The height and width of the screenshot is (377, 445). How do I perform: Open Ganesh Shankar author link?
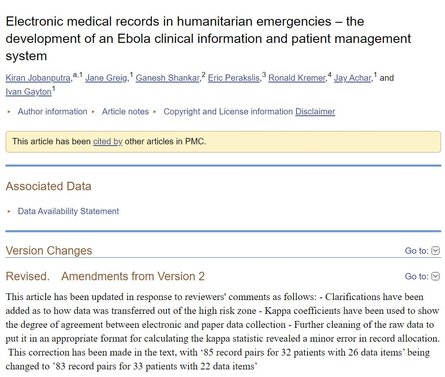pyautogui.click(x=168, y=78)
